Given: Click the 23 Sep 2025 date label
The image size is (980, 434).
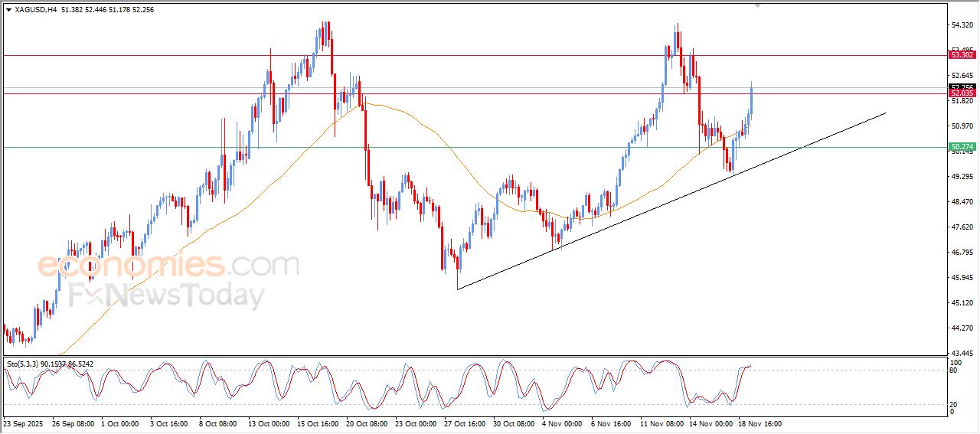Looking at the screenshot, I should [x=22, y=423].
